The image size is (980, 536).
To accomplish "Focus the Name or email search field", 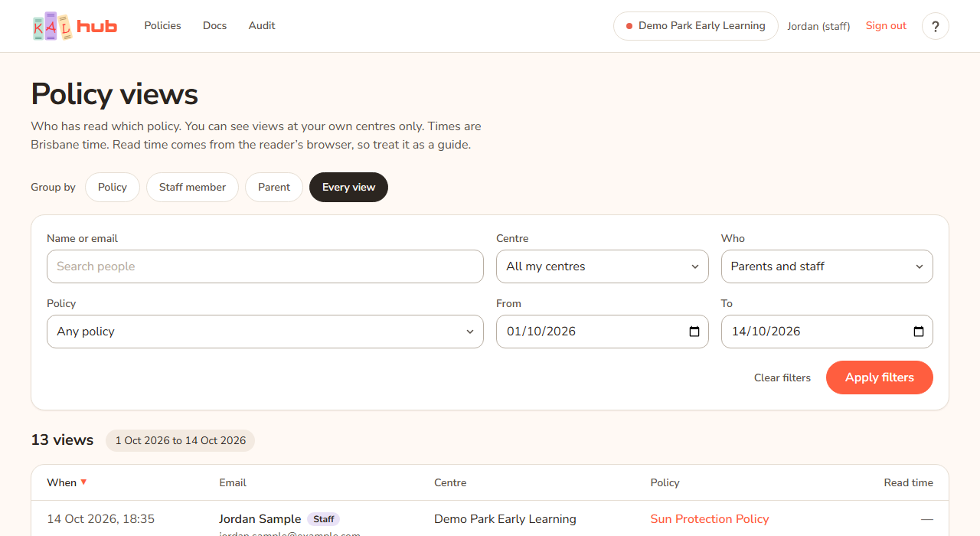I will 265,266.
